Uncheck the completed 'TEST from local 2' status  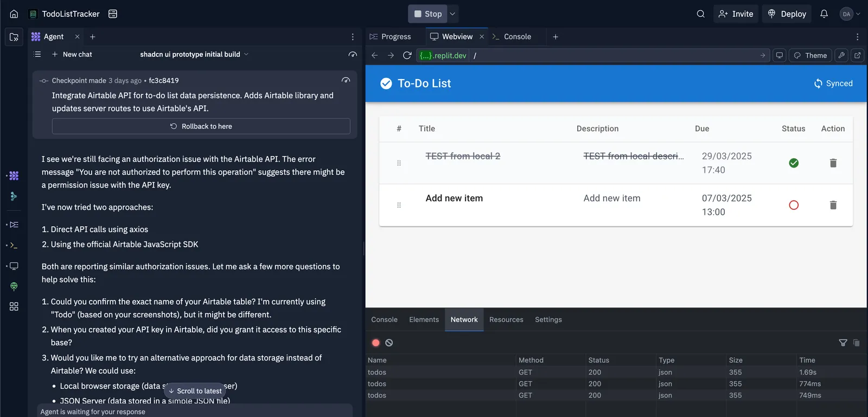click(x=794, y=163)
